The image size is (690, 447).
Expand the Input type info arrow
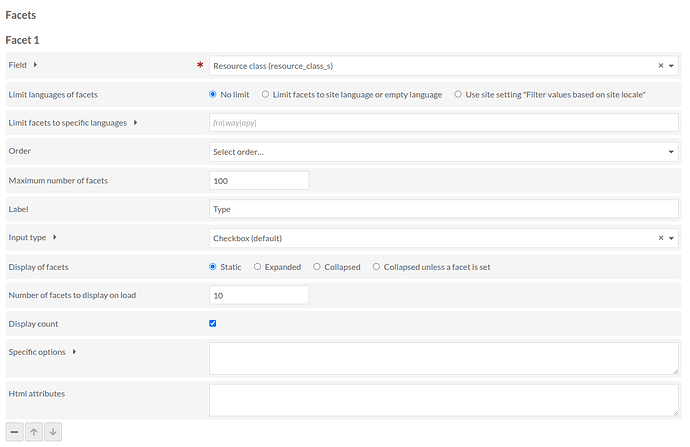coord(54,238)
